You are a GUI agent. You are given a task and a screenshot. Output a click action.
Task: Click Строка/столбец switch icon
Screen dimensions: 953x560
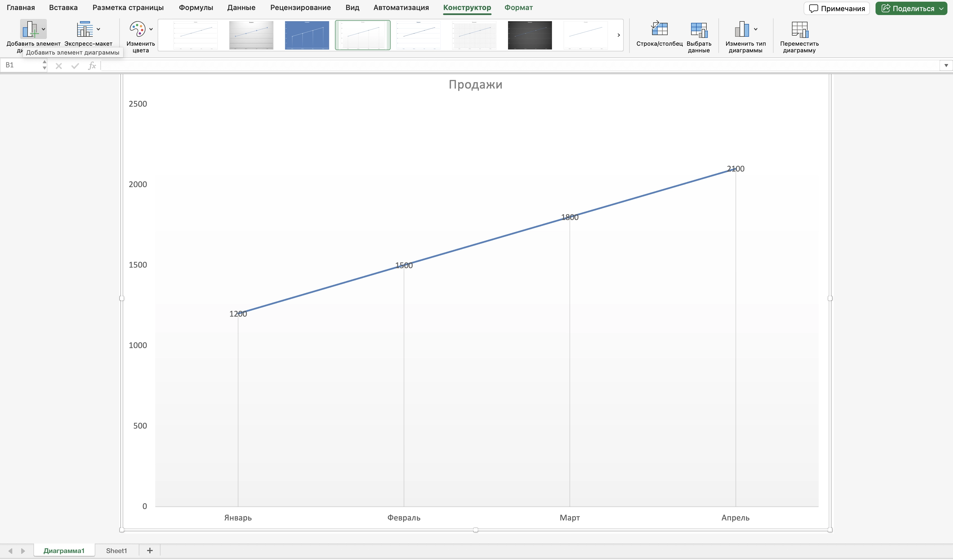point(659,29)
